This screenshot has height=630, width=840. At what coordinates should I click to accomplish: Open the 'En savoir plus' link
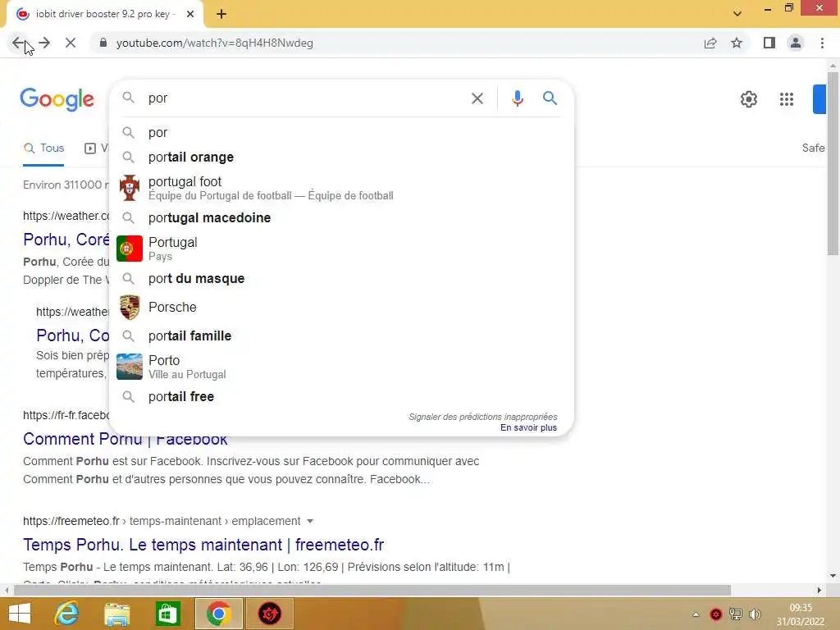[x=528, y=427]
